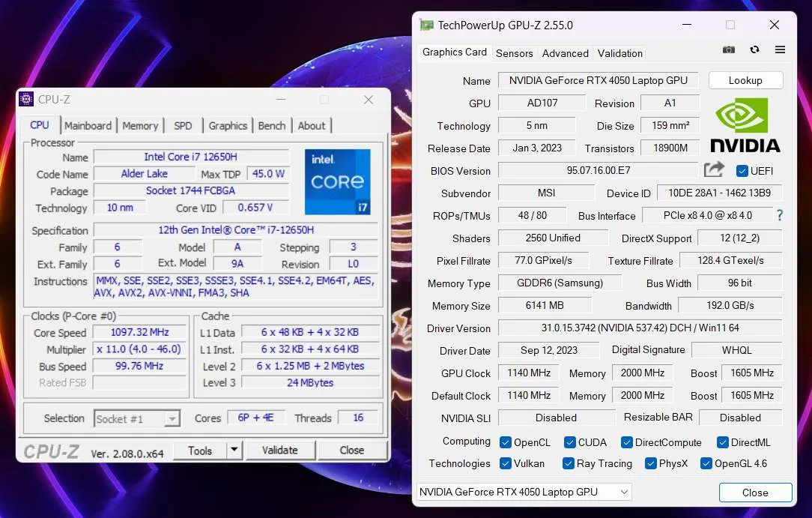Open the GPU-Z hamburger menu
812x518 pixels.
[x=780, y=49]
